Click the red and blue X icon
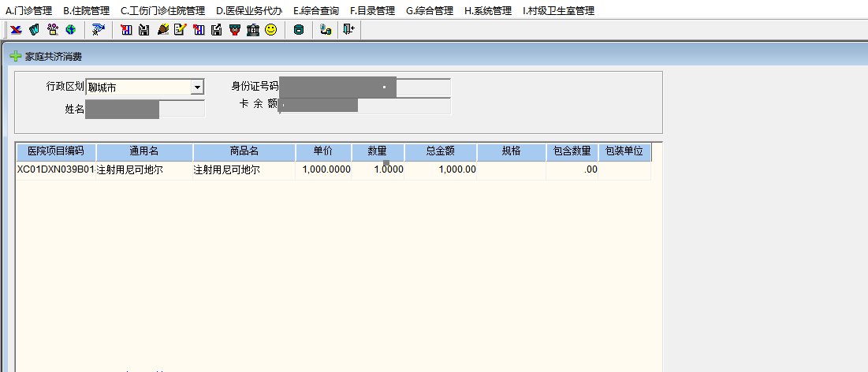This screenshot has width=868, height=372. point(15,30)
